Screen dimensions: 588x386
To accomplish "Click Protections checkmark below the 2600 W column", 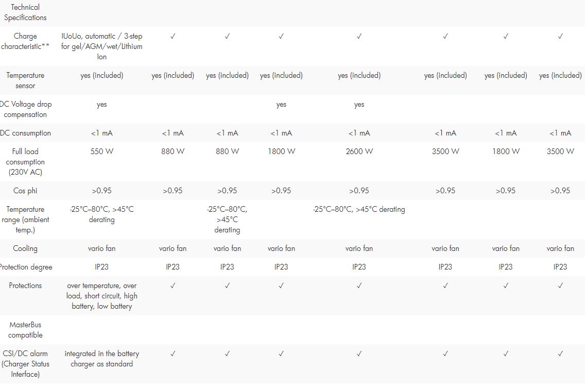I will pos(359,286).
